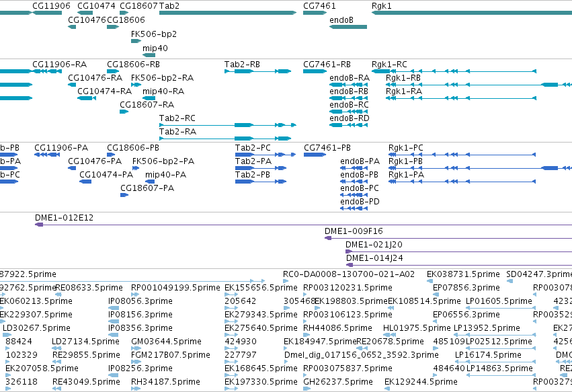572x392 pixels.
Task: Click the CG10474 gene label
Action: point(96,6)
